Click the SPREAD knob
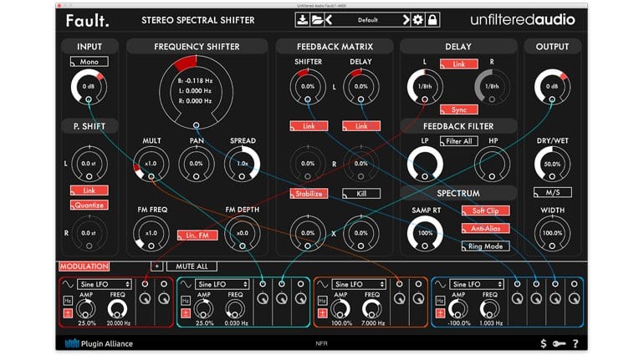Screen dimensions: 644x355 point(243,164)
